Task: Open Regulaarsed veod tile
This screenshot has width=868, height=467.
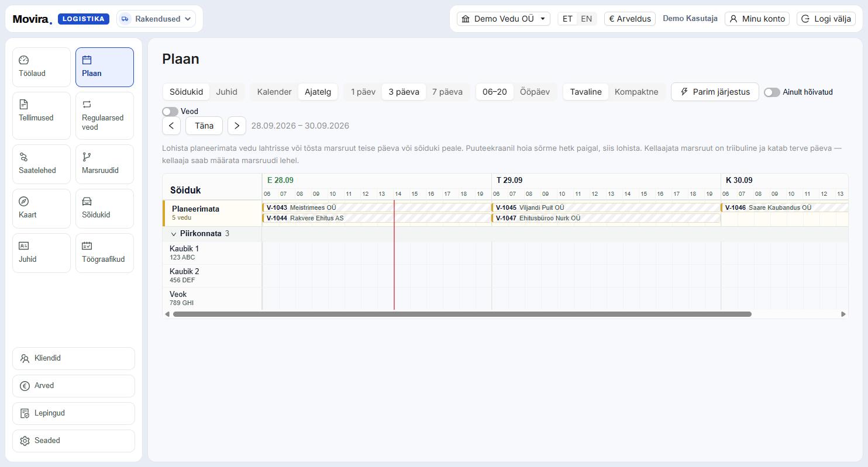Action: click(105, 116)
